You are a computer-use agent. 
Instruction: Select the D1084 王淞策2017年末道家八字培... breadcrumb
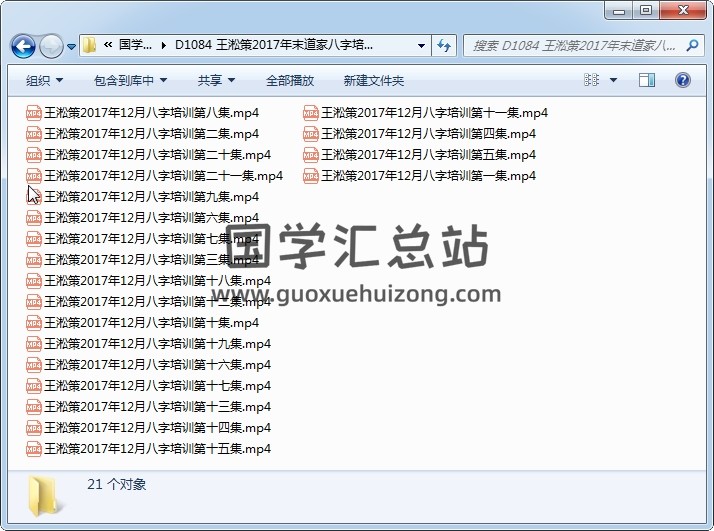point(274,45)
